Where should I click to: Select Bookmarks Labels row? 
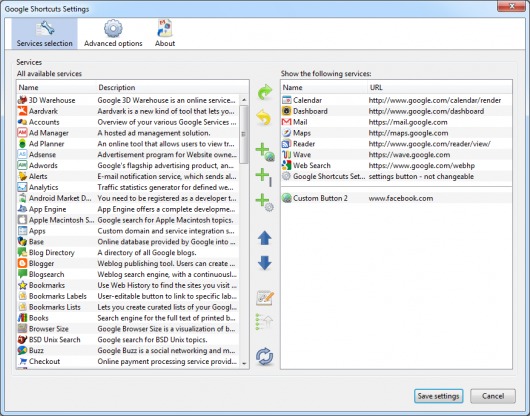[x=128, y=296]
